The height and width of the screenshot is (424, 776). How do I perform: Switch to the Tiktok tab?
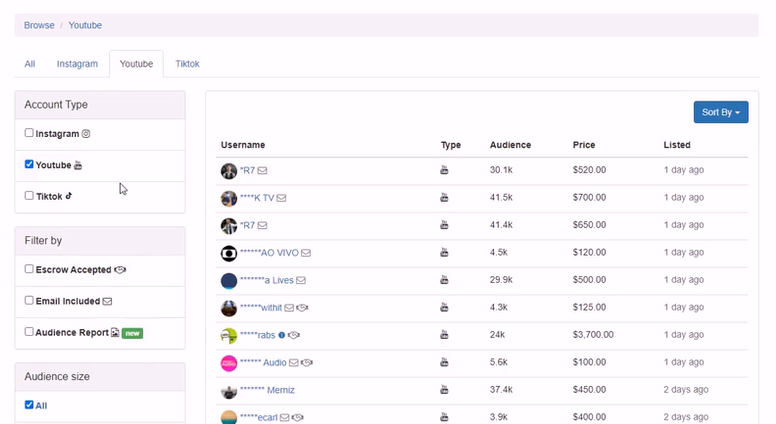click(x=187, y=64)
